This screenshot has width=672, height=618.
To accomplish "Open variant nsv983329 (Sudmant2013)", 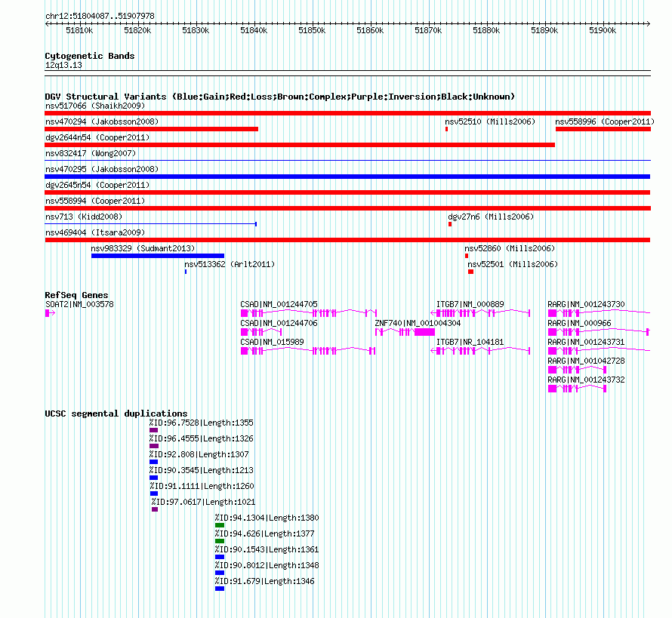I will [158, 256].
